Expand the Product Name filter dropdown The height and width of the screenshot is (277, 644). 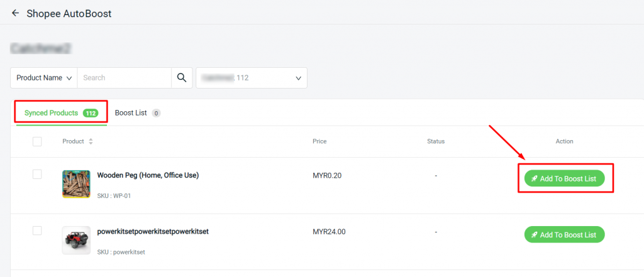point(43,78)
